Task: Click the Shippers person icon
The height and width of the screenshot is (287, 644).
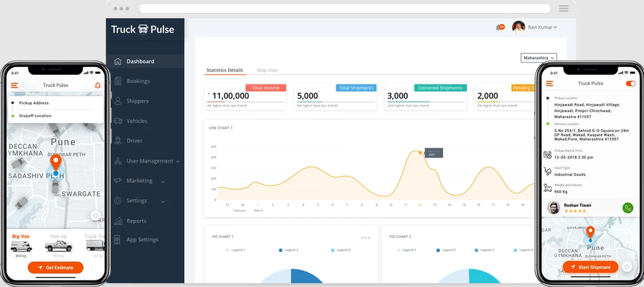Action: point(118,101)
